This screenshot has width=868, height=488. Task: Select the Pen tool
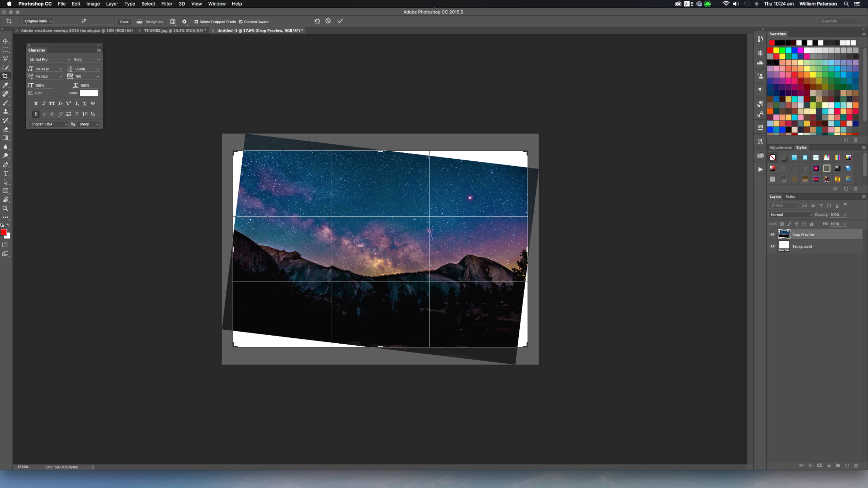[6, 165]
